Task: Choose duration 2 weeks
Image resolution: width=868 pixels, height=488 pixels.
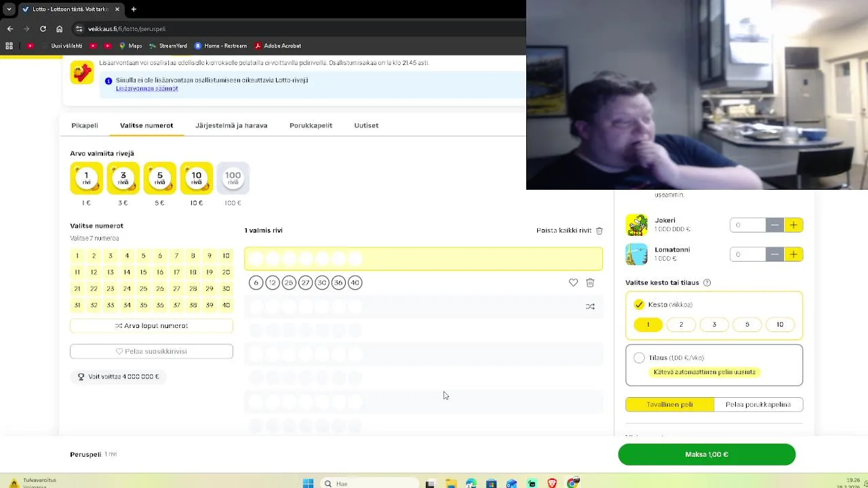Action: coord(681,325)
